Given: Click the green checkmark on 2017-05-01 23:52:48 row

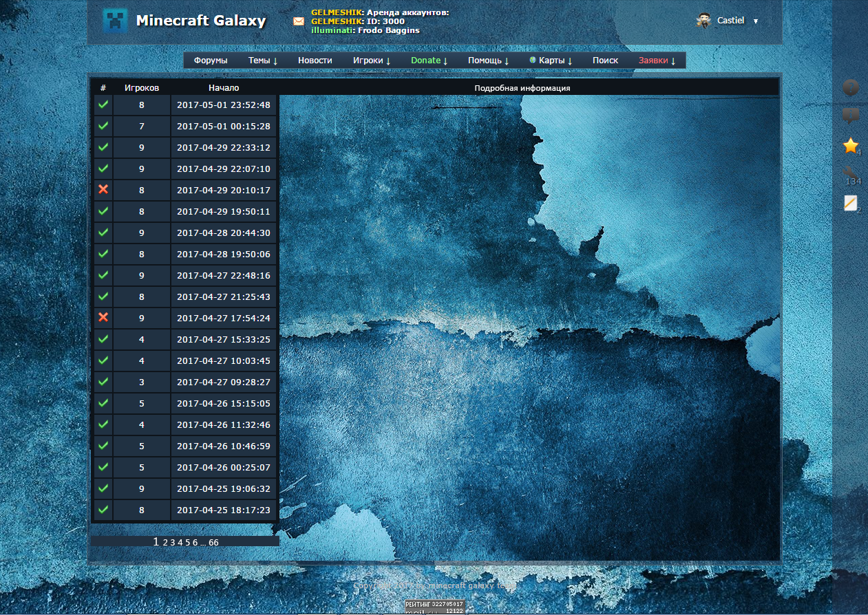Looking at the screenshot, I should 103,105.
